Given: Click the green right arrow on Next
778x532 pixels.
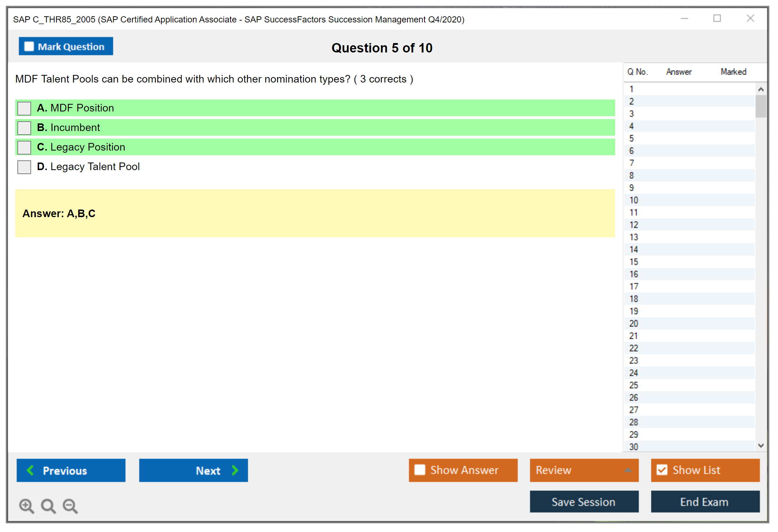Looking at the screenshot, I should [235, 470].
